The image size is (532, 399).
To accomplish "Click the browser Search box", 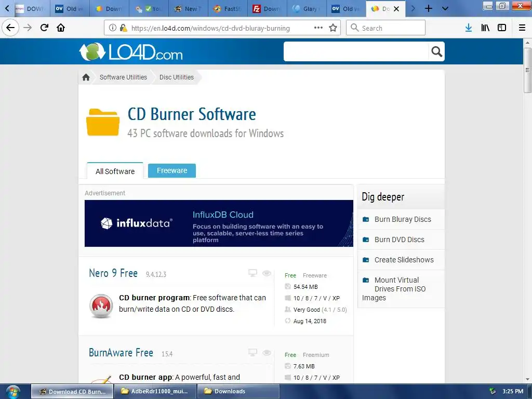I will coord(386,28).
